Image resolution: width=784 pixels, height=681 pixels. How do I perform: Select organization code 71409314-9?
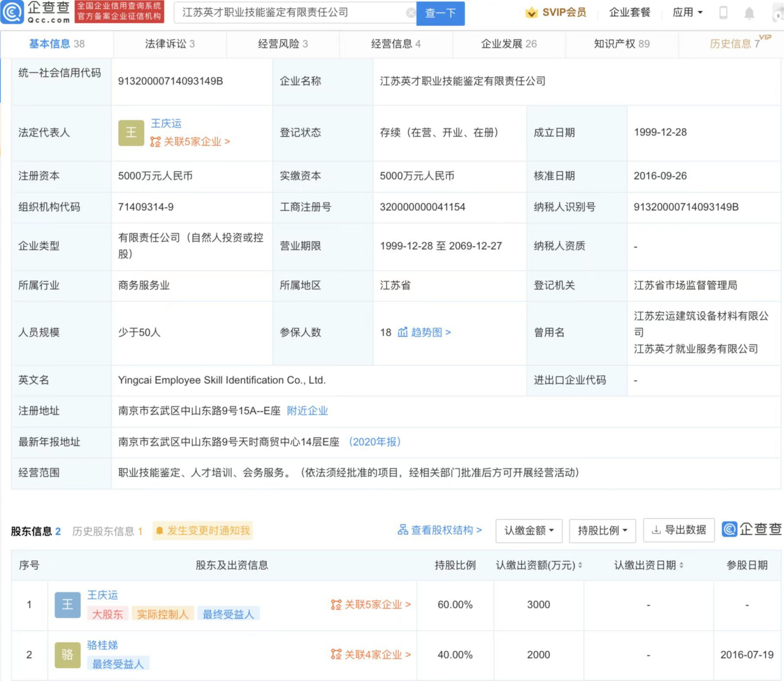click(146, 207)
